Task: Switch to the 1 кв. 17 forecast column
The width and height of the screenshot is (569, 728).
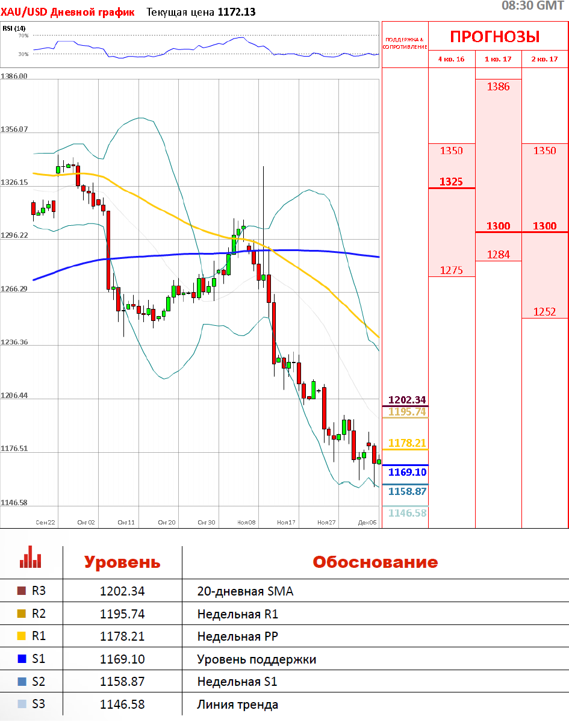Action: pyautogui.click(x=498, y=59)
